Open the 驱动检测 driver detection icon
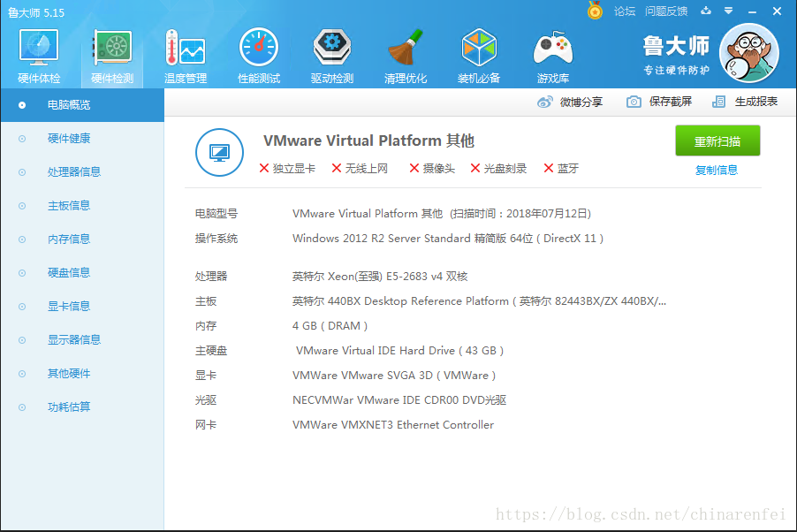This screenshot has width=797, height=532. (x=332, y=48)
